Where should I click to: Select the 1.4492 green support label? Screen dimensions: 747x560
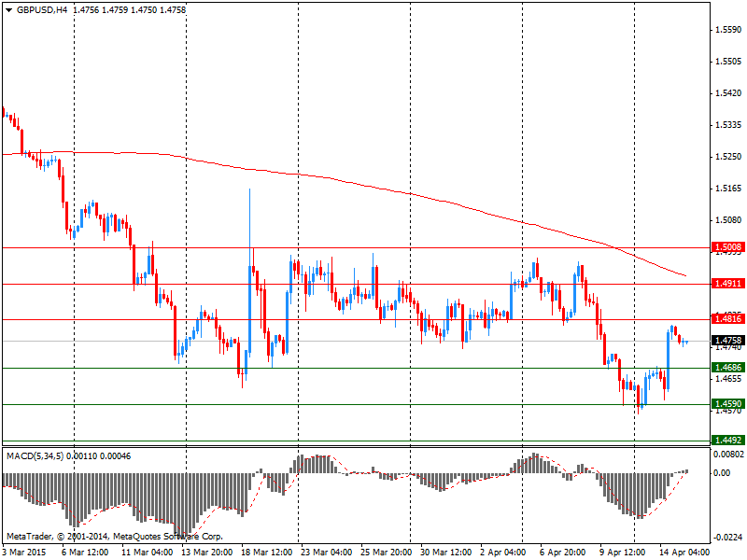728,441
